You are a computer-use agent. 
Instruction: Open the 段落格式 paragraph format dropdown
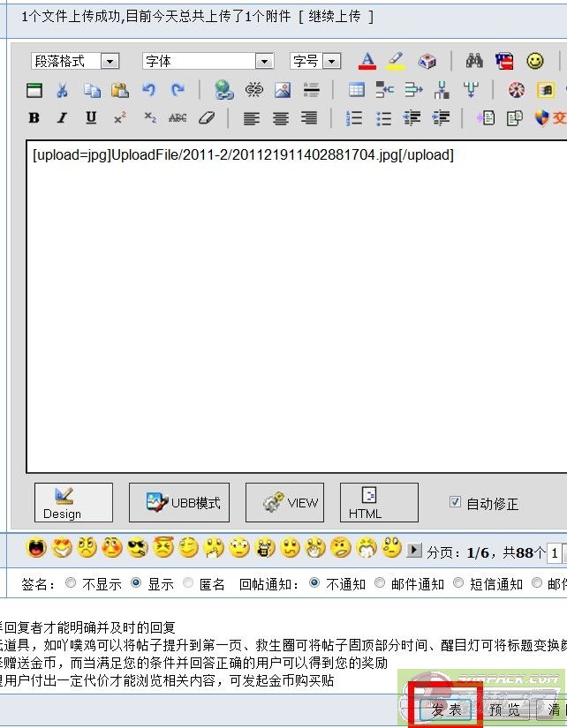coord(75,61)
